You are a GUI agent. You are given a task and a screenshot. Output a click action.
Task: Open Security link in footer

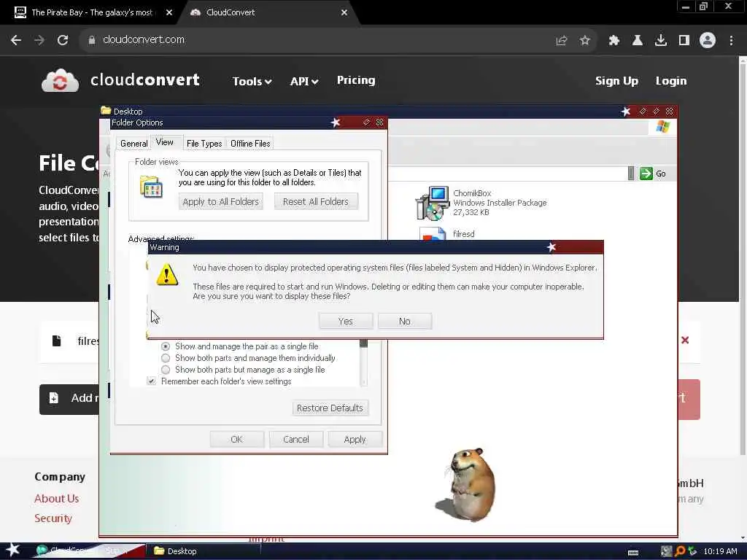[53, 518]
